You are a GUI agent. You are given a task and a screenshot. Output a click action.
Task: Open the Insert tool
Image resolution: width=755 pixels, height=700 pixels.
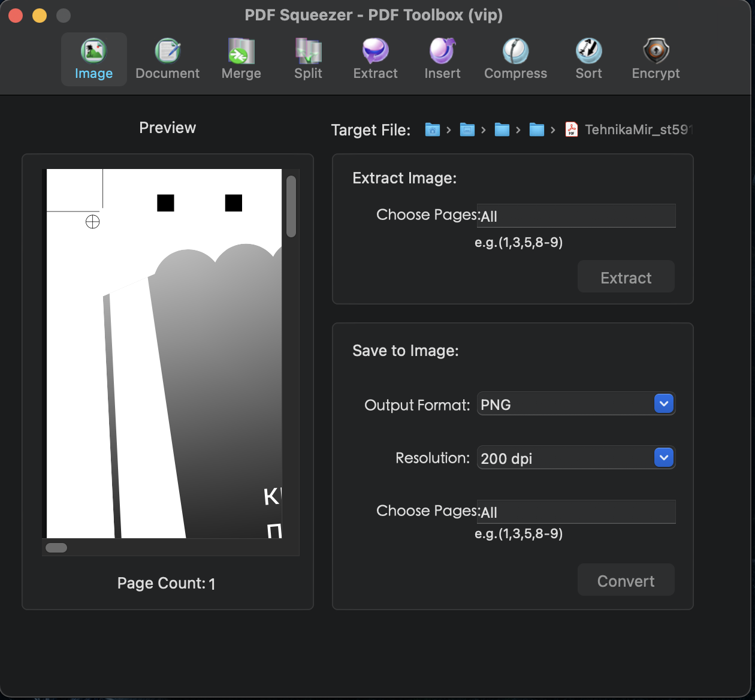442,59
